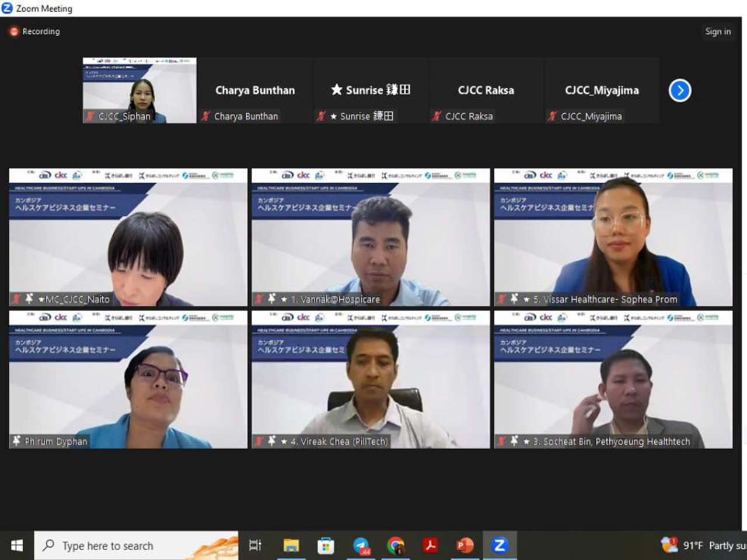Screen dimensions: 747x560
Task: Open the Windows Start menu
Action: 17,545
